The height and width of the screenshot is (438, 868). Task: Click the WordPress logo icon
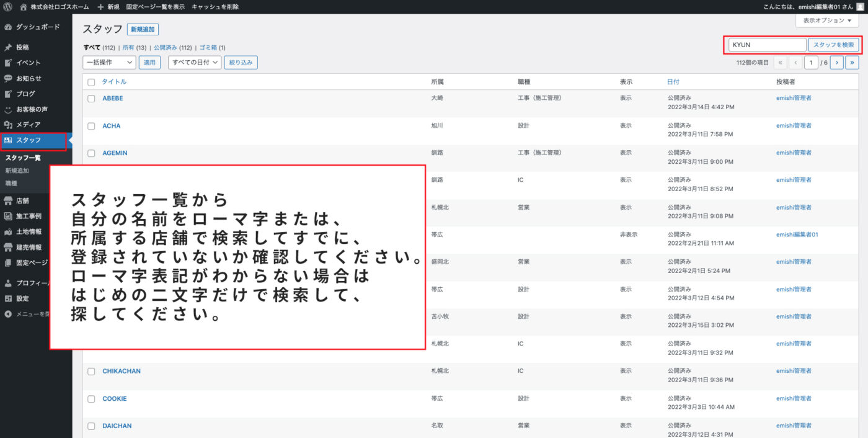(x=8, y=7)
